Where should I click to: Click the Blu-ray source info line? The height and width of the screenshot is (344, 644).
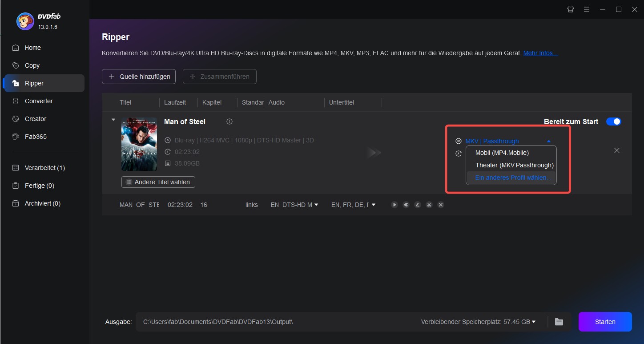click(x=244, y=140)
